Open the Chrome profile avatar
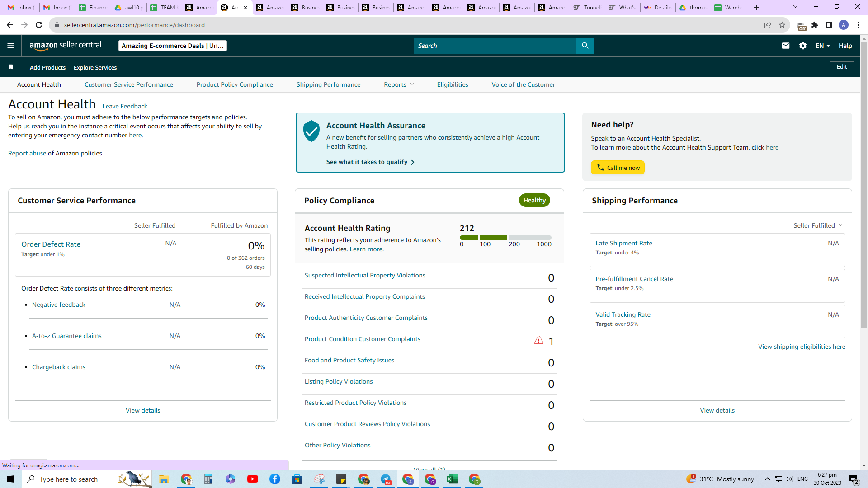868x488 pixels. coord(844,25)
